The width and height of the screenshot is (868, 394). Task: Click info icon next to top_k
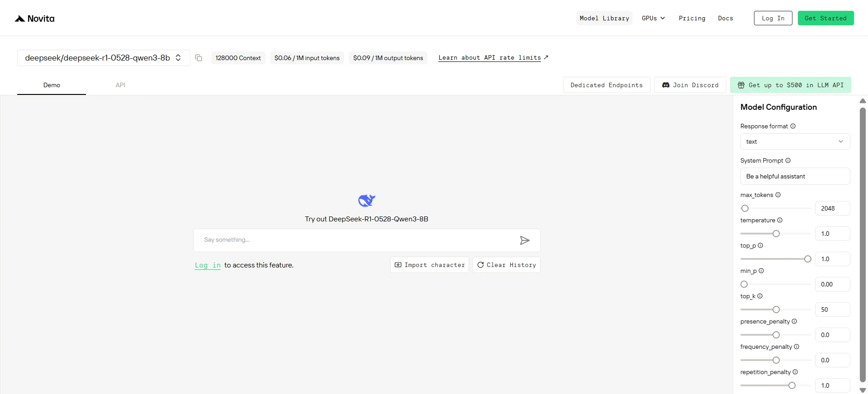coord(760,296)
